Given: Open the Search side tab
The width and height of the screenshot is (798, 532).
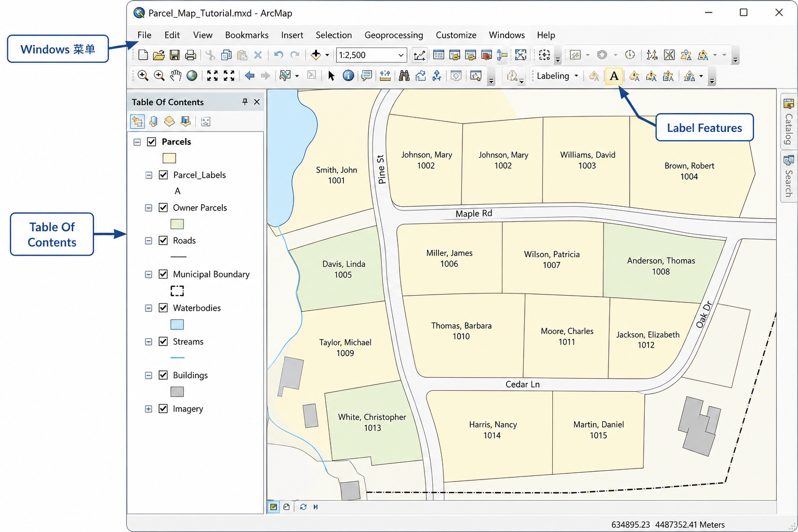Looking at the screenshot, I should 788,177.
